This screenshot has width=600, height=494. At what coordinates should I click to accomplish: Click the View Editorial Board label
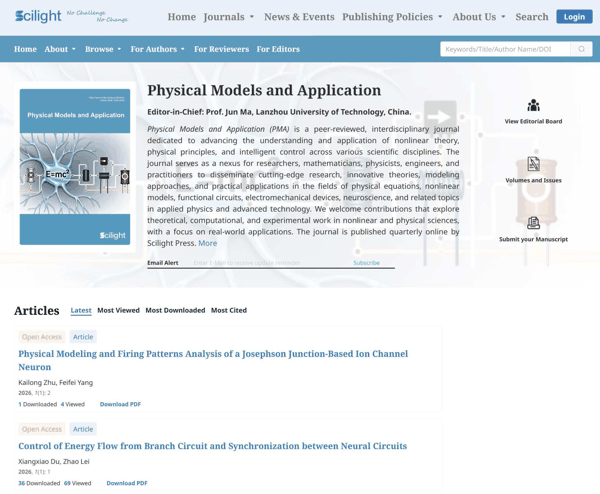(x=533, y=121)
